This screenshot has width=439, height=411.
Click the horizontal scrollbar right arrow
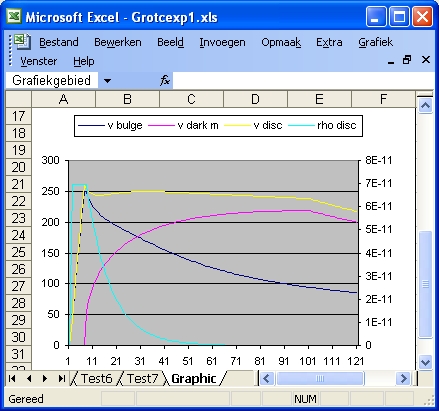click(x=403, y=378)
